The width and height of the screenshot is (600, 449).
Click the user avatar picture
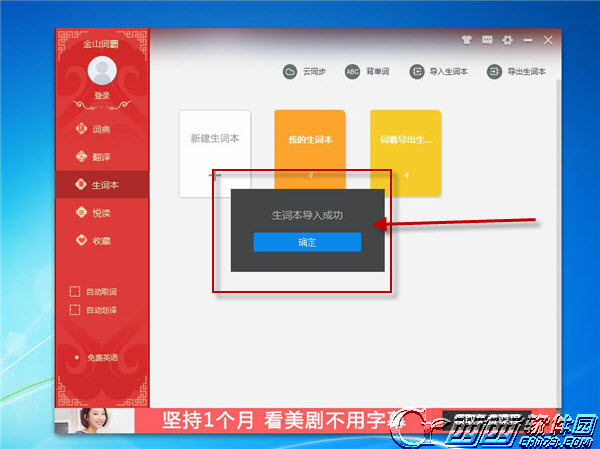(102, 70)
